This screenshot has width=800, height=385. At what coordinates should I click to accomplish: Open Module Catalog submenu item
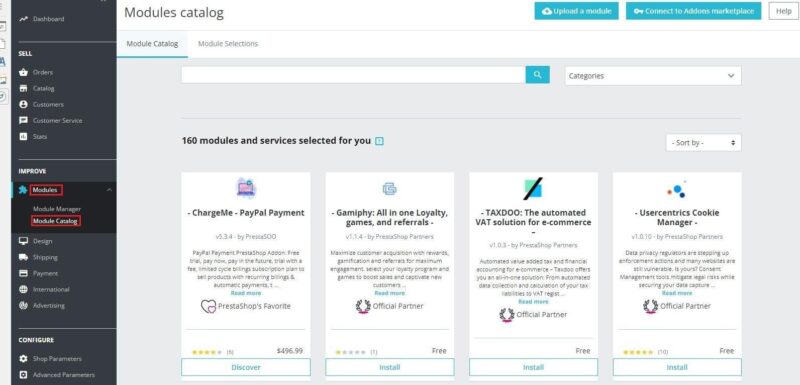click(x=55, y=221)
